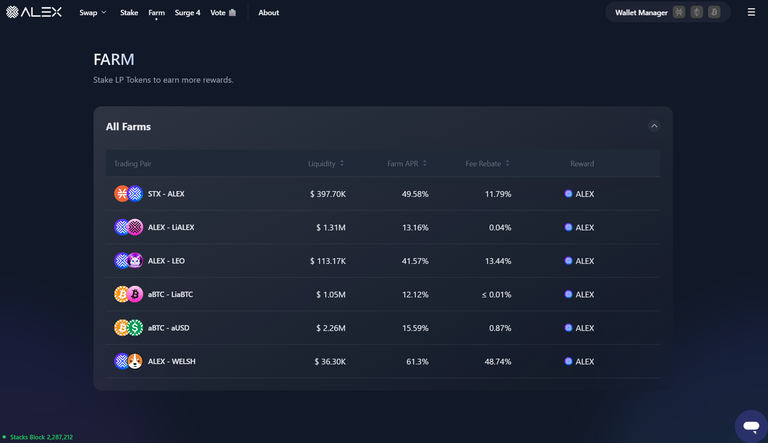
Task: Click the ALEX reward icon in aBTC - aUSD row
Action: 568,327
